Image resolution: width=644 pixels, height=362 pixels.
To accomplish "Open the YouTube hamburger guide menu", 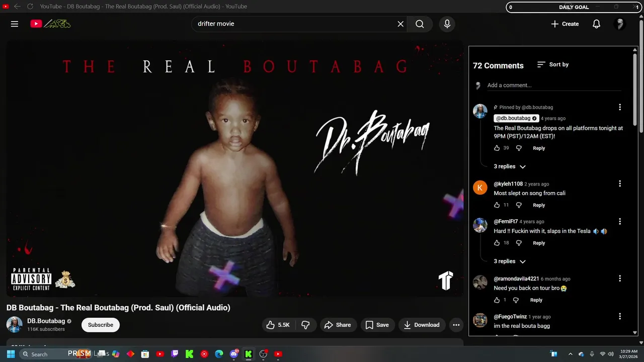I will (15, 24).
